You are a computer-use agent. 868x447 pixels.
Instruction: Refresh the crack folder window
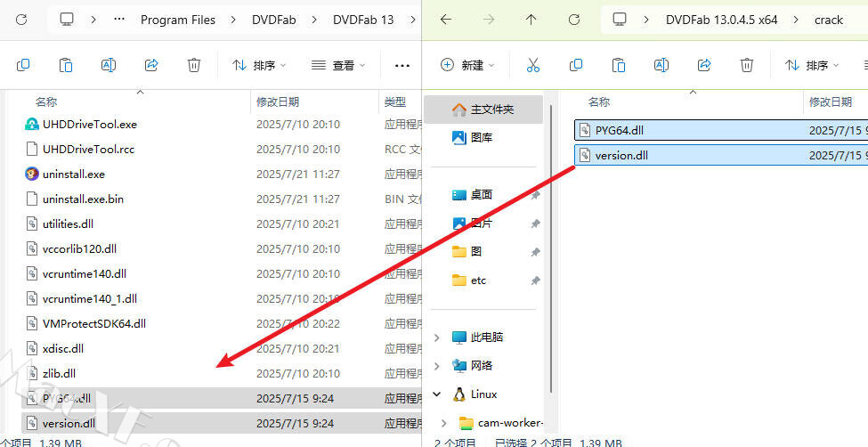tap(574, 20)
